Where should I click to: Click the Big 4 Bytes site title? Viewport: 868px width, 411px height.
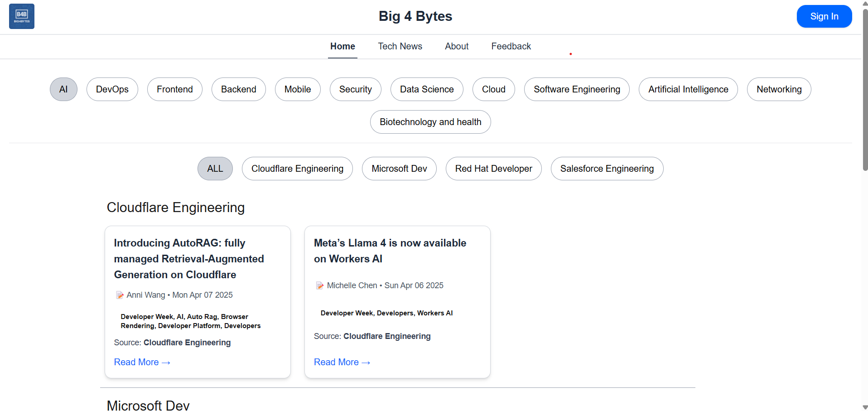point(415,16)
